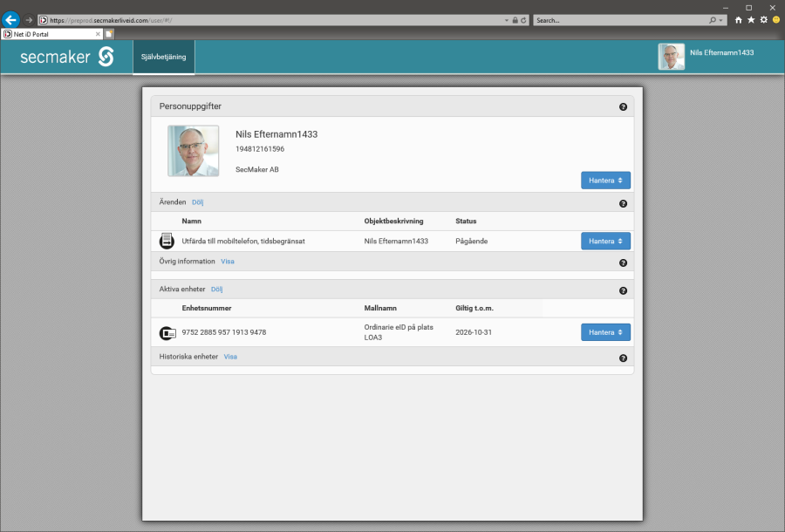Screen dimensions: 785x532
Task: Click the date 2026-10-31
Action: pos(474,332)
